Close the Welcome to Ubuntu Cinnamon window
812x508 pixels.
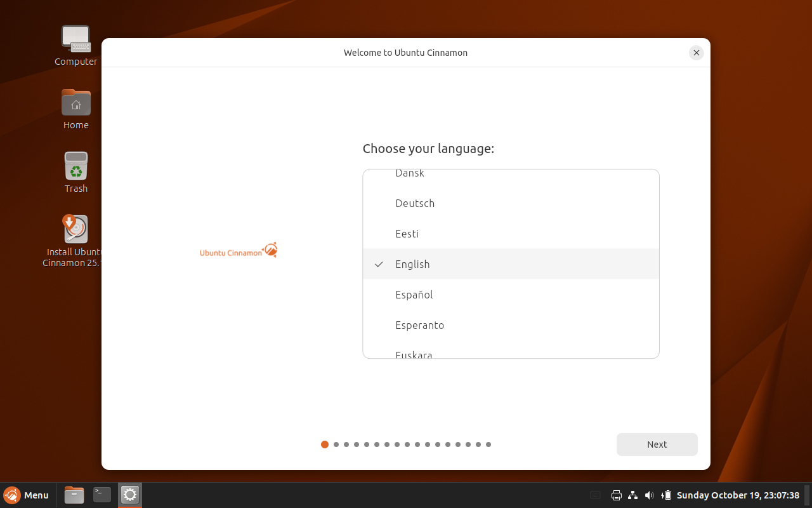[x=697, y=53]
